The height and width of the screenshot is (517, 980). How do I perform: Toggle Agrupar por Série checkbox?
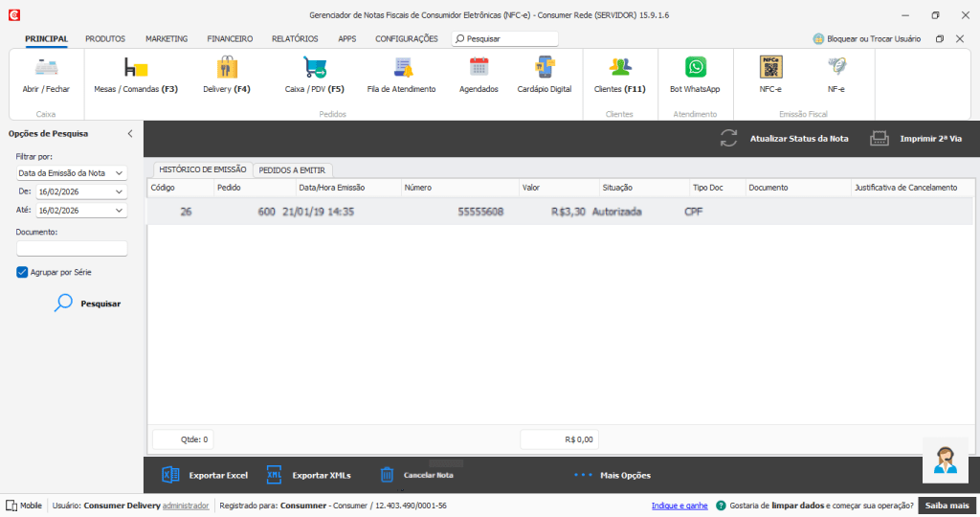point(23,272)
